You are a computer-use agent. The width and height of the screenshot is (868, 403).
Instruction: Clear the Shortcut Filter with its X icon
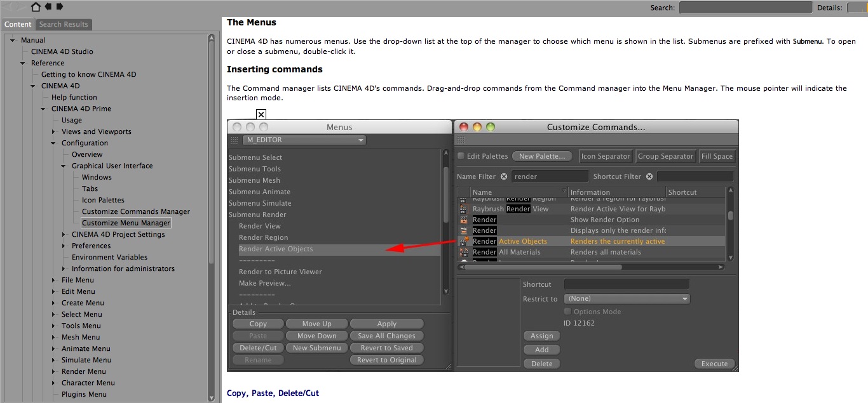[649, 176]
